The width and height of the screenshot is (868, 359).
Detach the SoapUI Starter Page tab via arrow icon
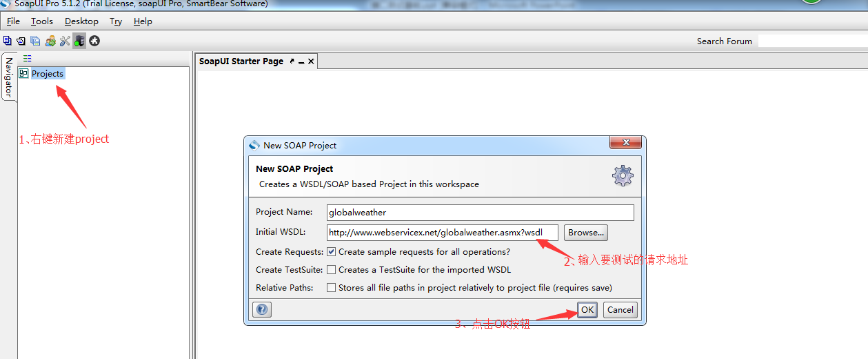click(x=292, y=61)
